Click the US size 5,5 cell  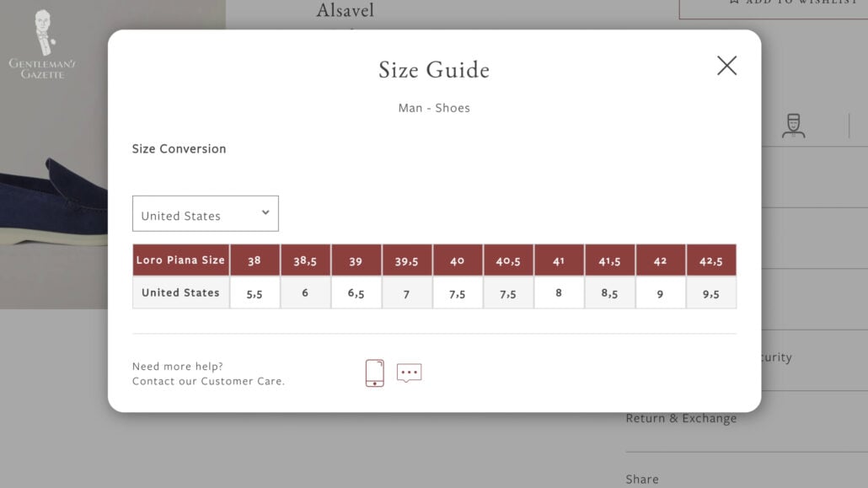point(255,293)
